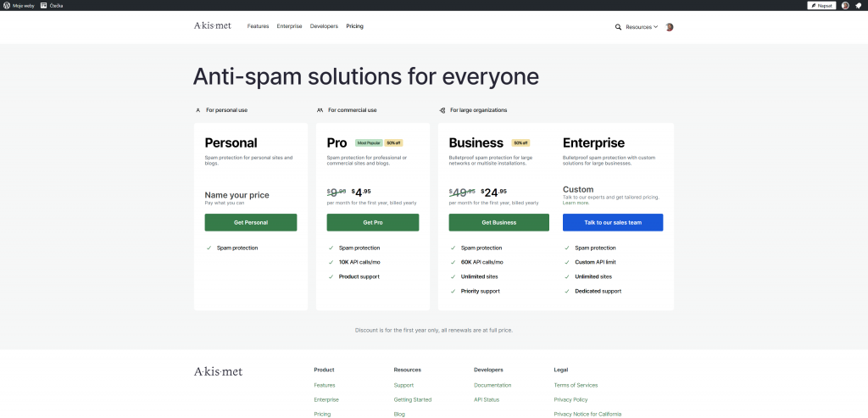Viewport: 868px width, 418px height.
Task: Click the Akismet logo in header
Action: (213, 25)
